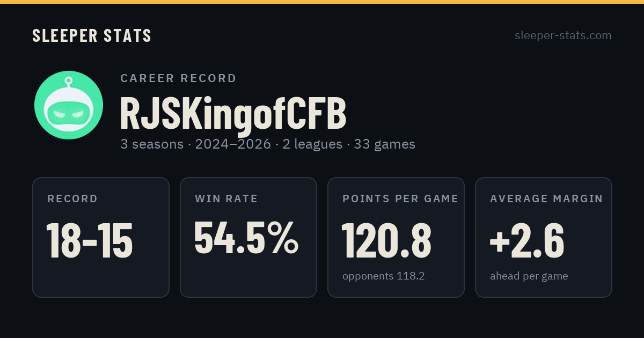Screen dimensions: 644x338
Task: Click the green robot avatar icon
Action: tap(69, 105)
